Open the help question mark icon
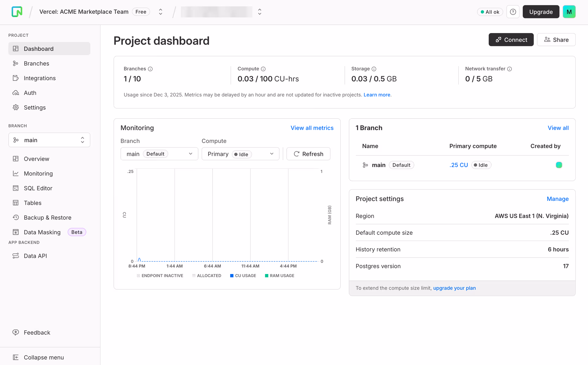 point(513,12)
